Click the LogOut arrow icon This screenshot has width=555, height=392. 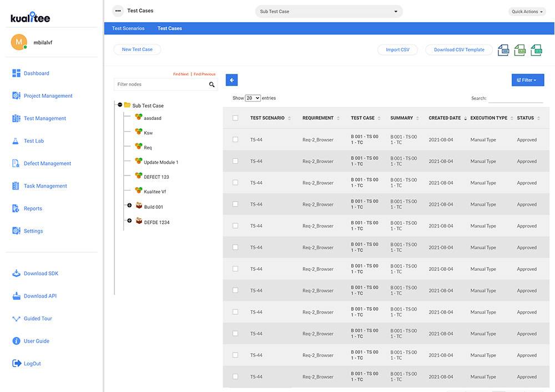coord(17,363)
